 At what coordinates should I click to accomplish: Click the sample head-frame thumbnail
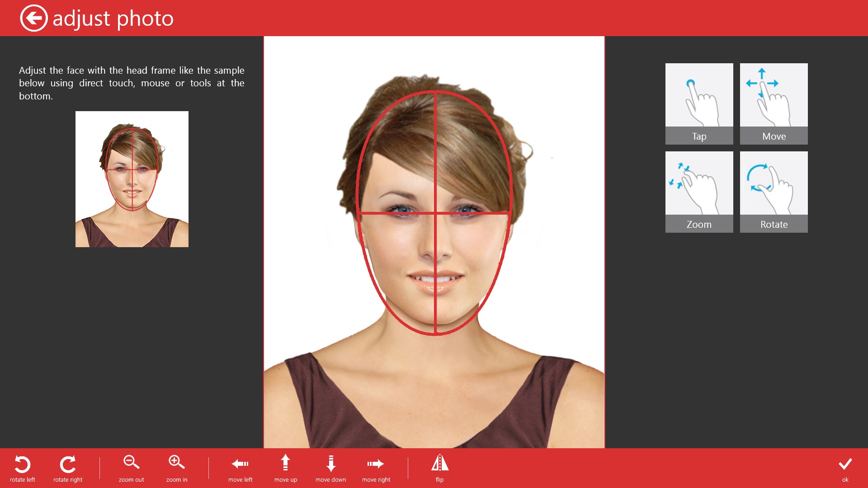(132, 179)
